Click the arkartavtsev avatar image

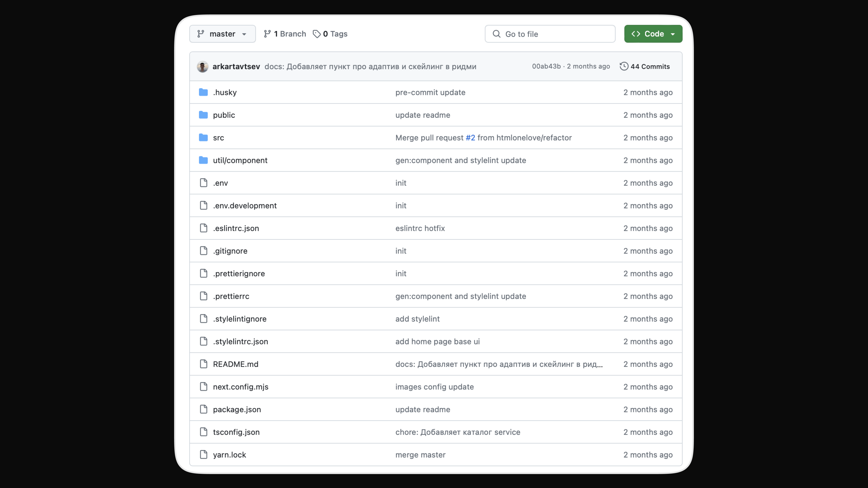click(x=203, y=66)
